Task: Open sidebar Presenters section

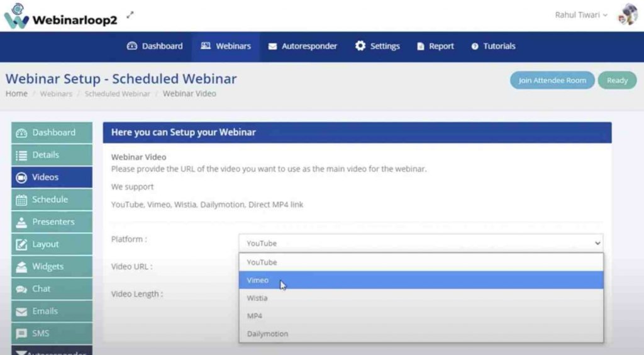Action: (x=52, y=222)
